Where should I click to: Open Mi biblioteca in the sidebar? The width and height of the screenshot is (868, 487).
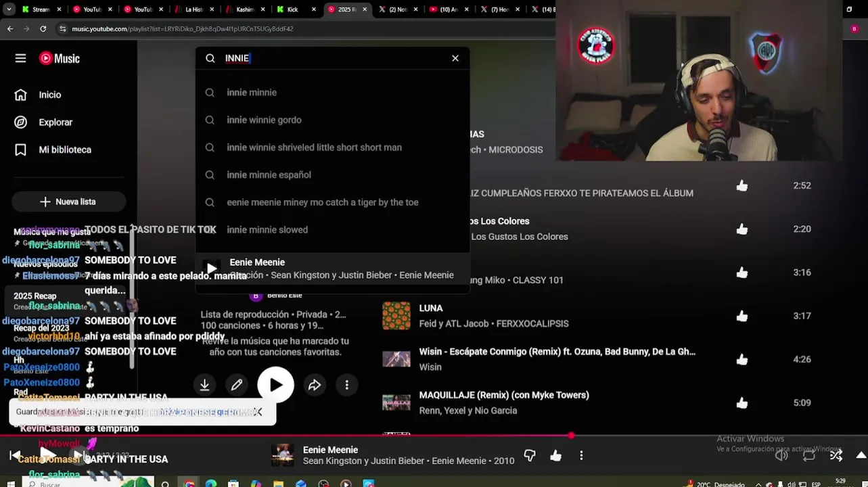pos(65,149)
